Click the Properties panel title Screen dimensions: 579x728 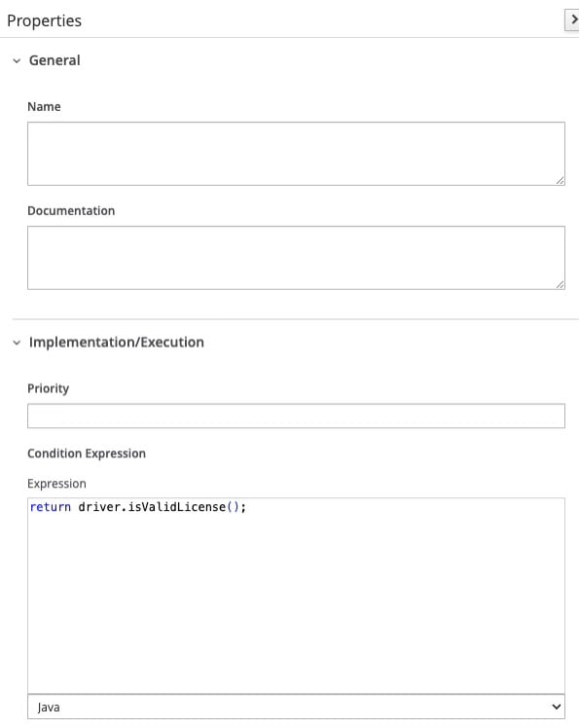(44, 20)
